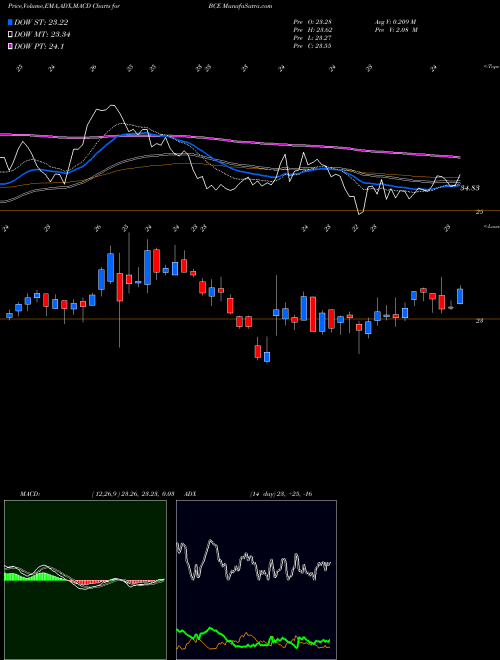Click the '<Tops' marker label at the right

click(x=491, y=67)
